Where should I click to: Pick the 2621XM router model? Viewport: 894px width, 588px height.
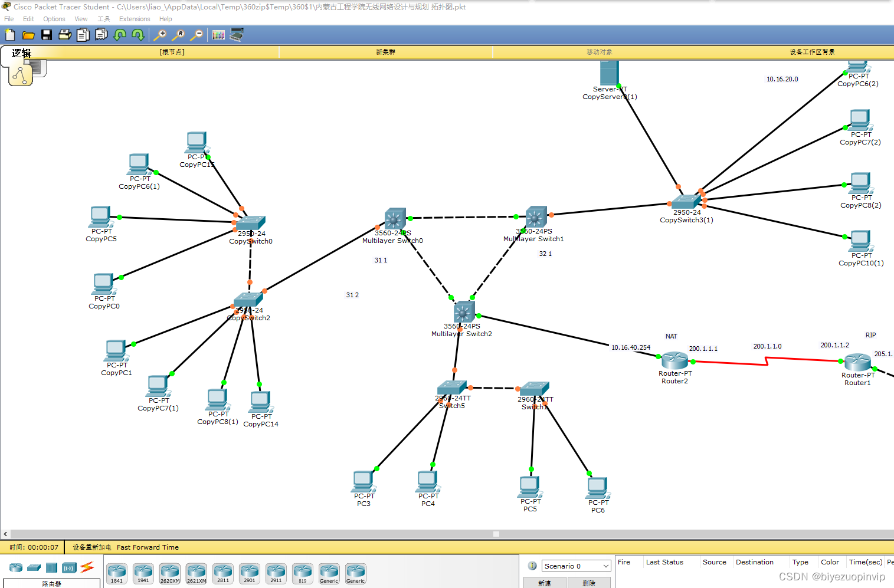coord(197,573)
